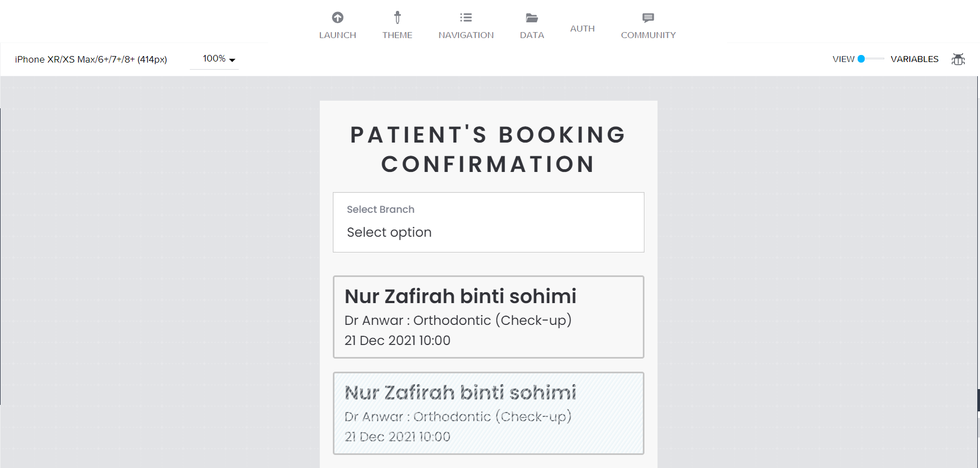This screenshot has width=980, height=468.
Task: Open the Select Branch dropdown
Action: 488,222
